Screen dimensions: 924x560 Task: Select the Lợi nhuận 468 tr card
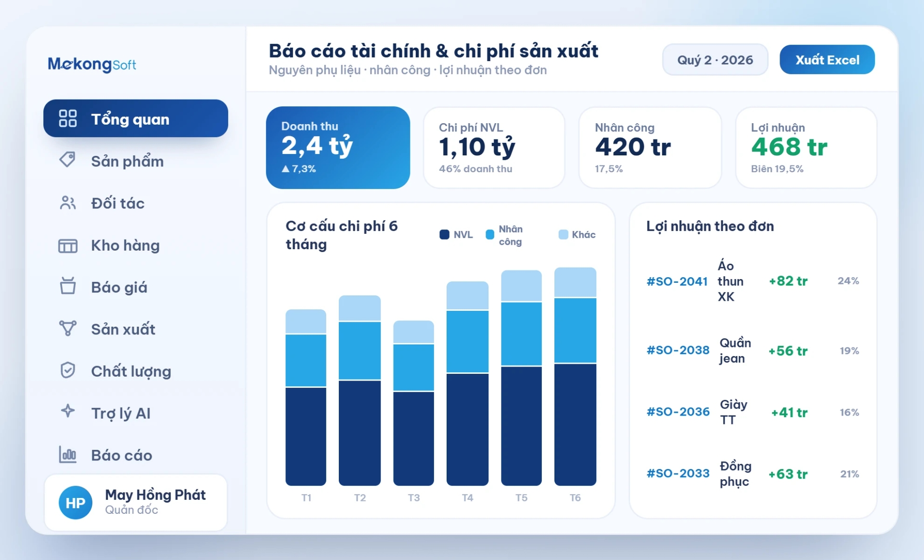point(806,148)
